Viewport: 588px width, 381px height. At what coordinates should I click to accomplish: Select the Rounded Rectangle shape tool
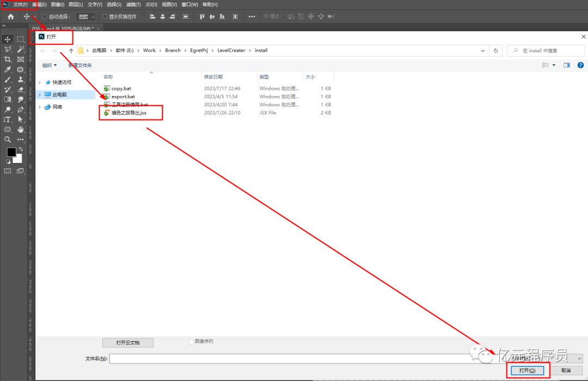8,130
